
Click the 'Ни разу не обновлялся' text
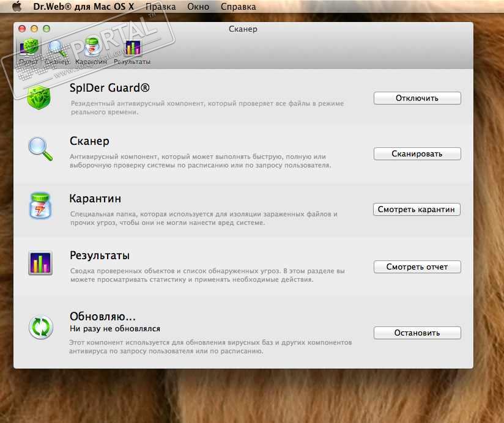click(115, 329)
